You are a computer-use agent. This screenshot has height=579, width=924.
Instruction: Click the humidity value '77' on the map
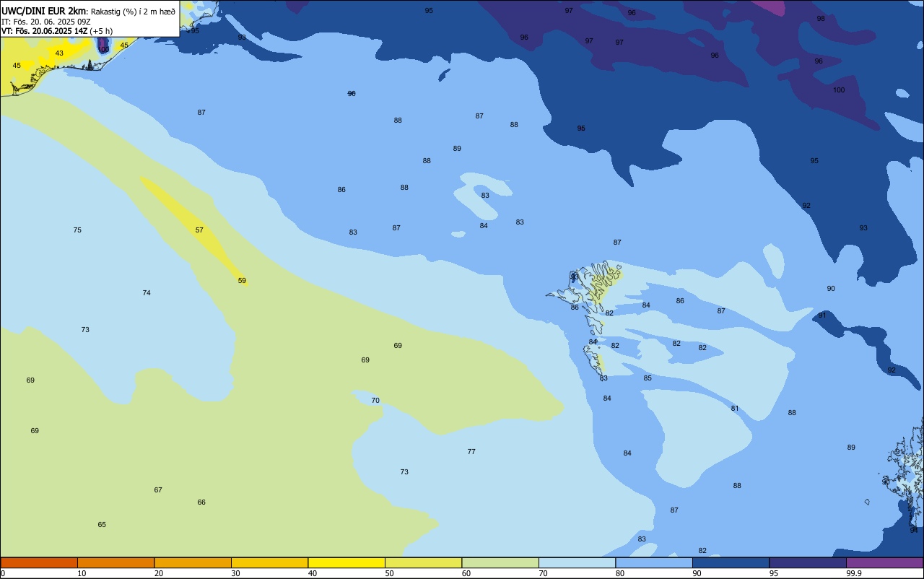pyautogui.click(x=471, y=452)
